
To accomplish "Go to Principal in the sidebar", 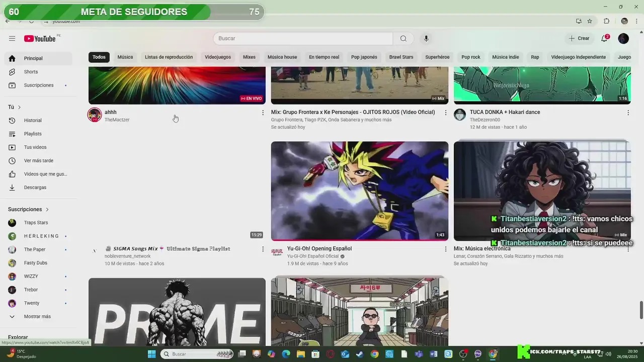I will click(x=38, y=58).
